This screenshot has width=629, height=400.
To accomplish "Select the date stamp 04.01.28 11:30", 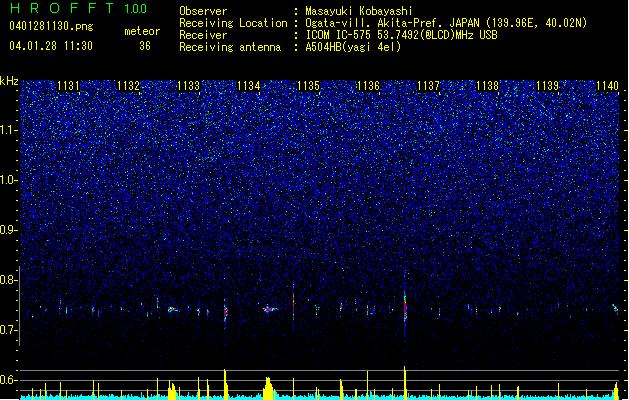I will (x=51, y=46).
